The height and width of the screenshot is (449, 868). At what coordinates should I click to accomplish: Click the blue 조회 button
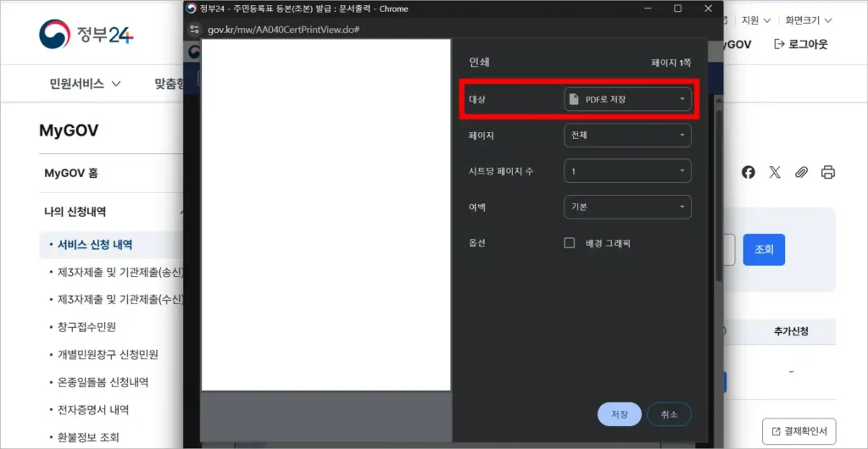[764, 249]
